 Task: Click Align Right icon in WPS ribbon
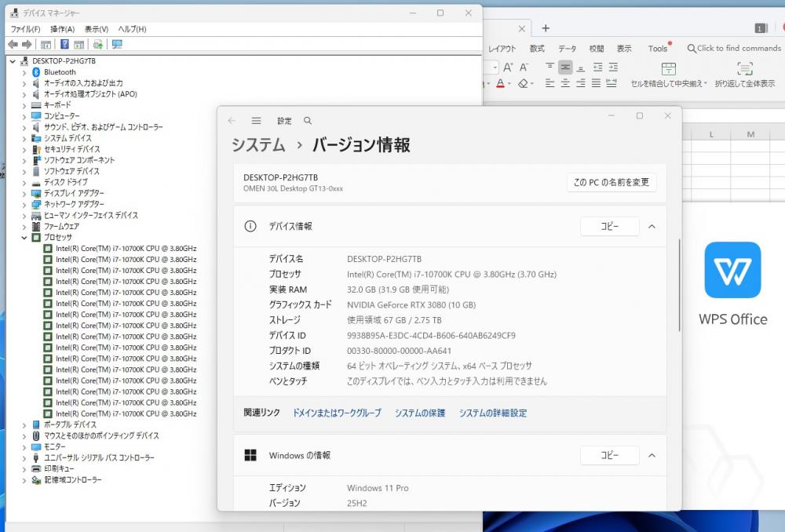pos(581,83)
